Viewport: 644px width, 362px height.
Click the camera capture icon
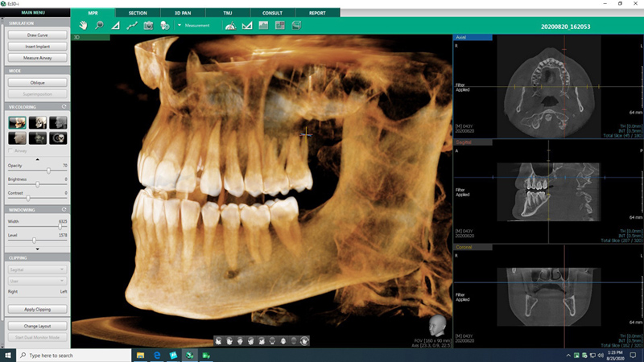coord(148,26)
